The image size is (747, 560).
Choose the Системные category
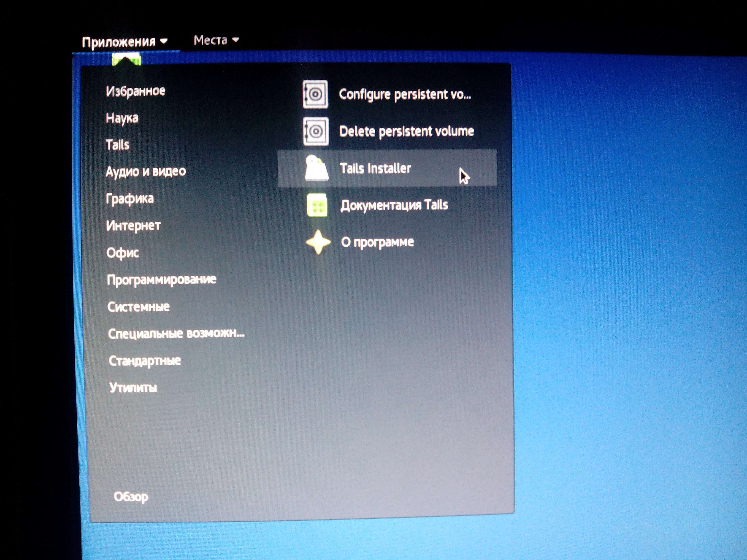pyautogui.click(x=138, y=307)
